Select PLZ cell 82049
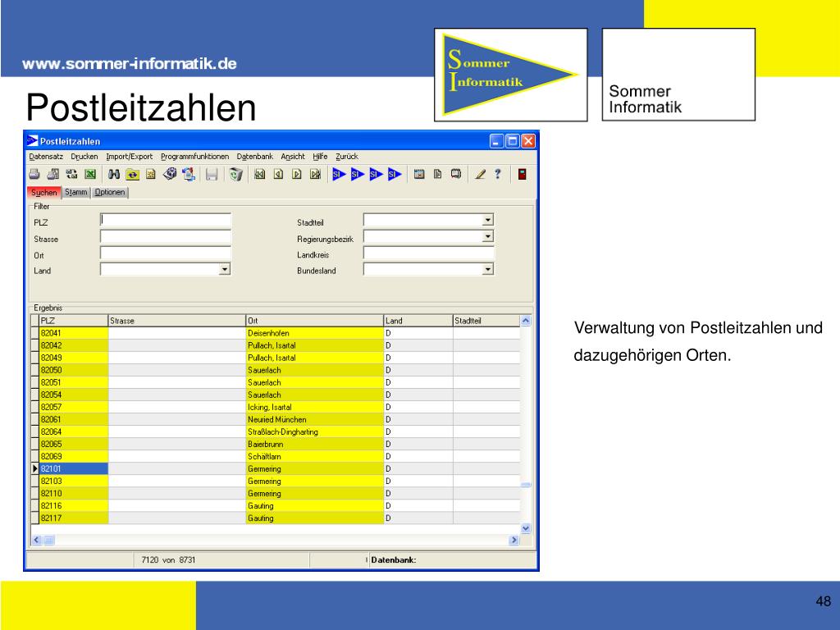840x630 pixels. (x=73, y=358)
